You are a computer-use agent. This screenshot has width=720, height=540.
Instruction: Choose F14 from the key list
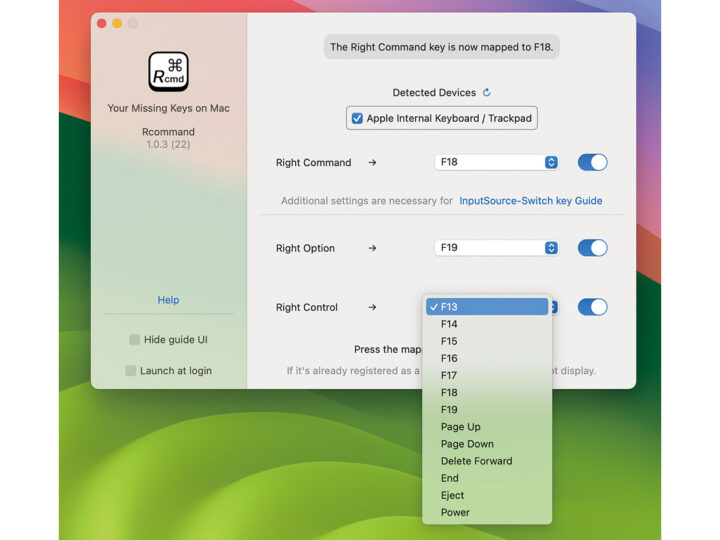[x=487, y=324]
